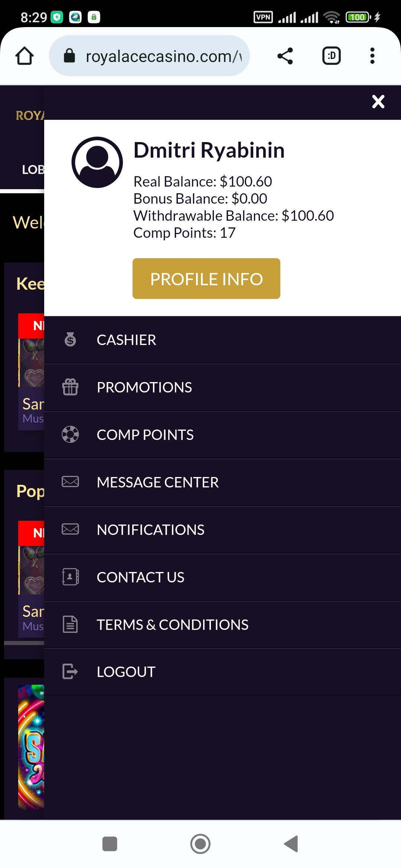The height and width of the screenshot is (868, 401).
Task: Close the side menu with X
Action: (378, 102)
